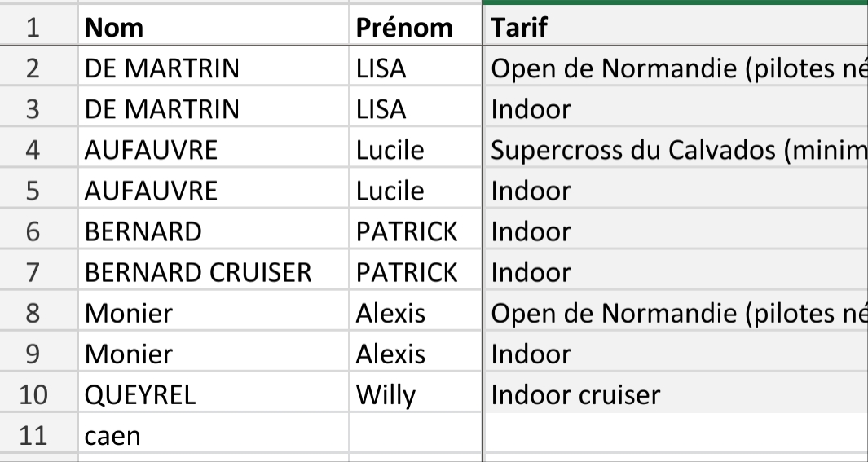Image resolution: width=868 pixels, height=462 pixels.
Task: Click "Alexis" in row 9
Action: [x=414, y=354]
